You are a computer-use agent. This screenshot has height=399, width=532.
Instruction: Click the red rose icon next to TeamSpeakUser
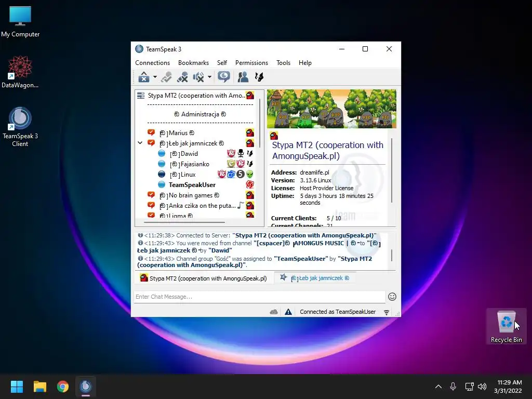(x=250, y=184)
